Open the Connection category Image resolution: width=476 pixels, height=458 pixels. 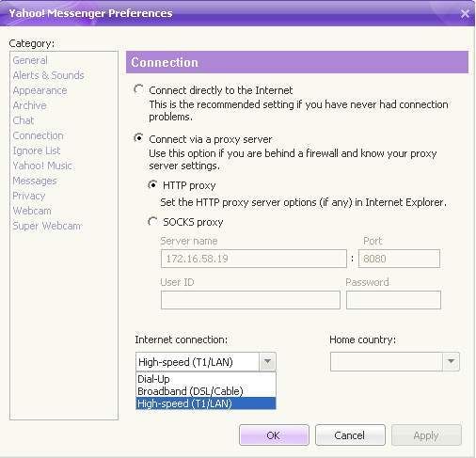pyautogui.click(x=39, y=135)
